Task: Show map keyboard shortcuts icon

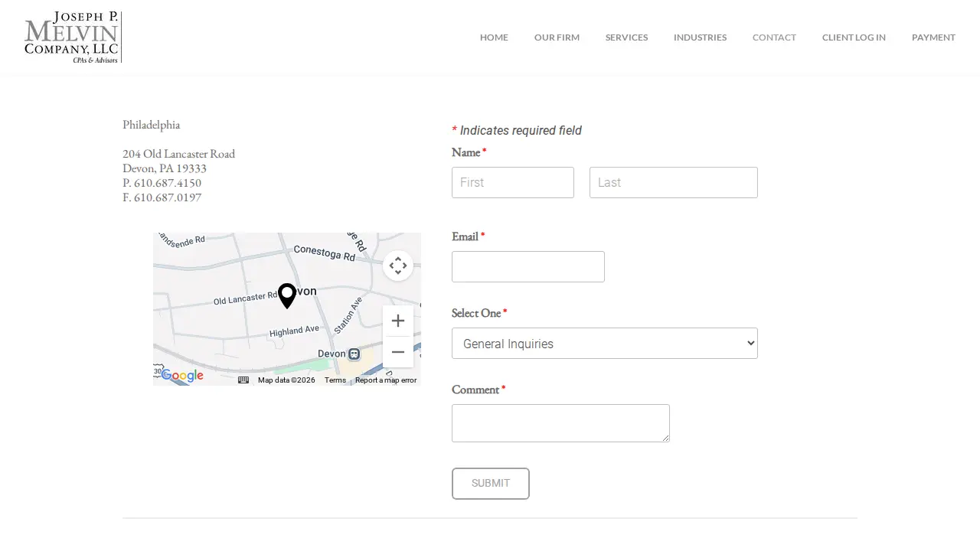Action: pos(243,380)
